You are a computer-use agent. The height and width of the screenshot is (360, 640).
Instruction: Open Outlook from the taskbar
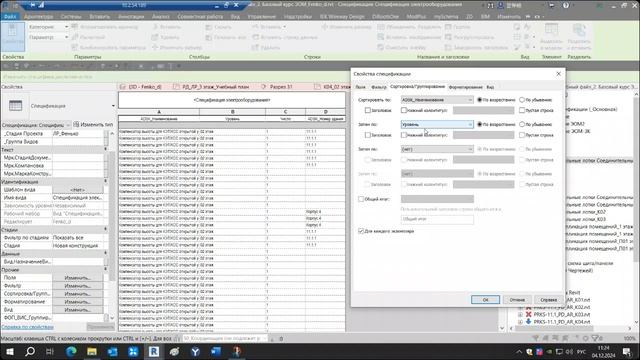113,351
